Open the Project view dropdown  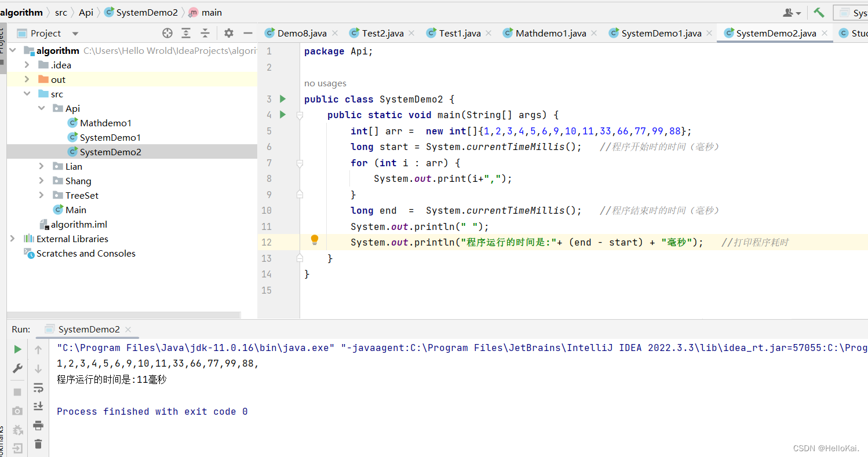(x=75, y=34)
